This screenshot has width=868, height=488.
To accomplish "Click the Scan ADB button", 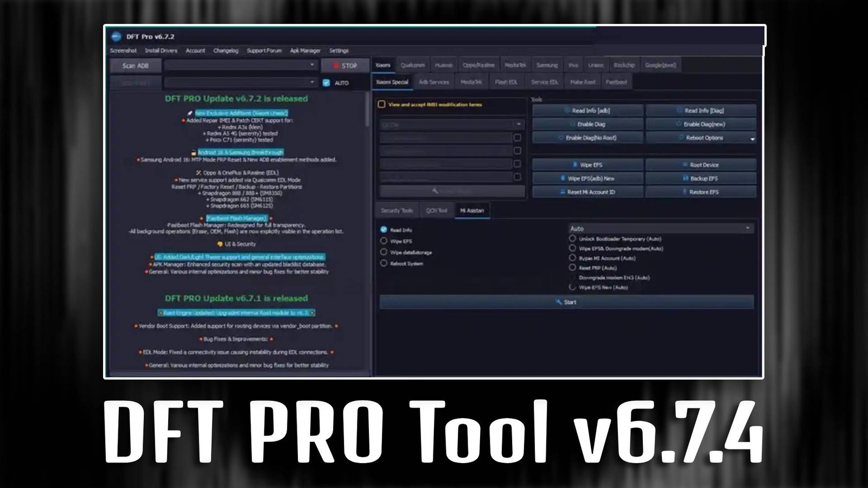I will [x=136, y=66].
